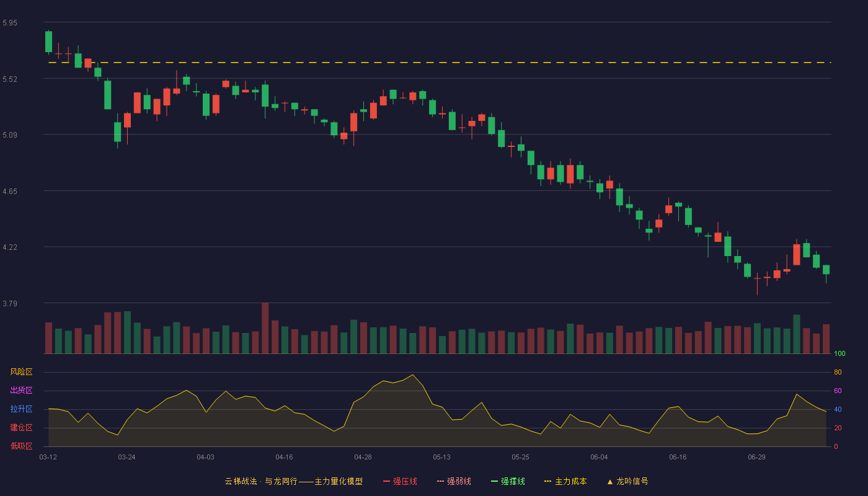Viewport: 868px width, 496px height.
Task: Click the 5.09 price axis label
Action: coord(10,135)
